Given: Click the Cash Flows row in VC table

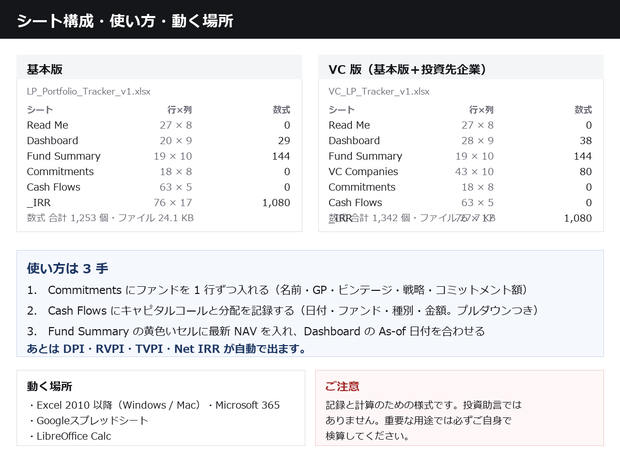Looking at the screenshot, I should pyautogui.click(x=460, y=202).
